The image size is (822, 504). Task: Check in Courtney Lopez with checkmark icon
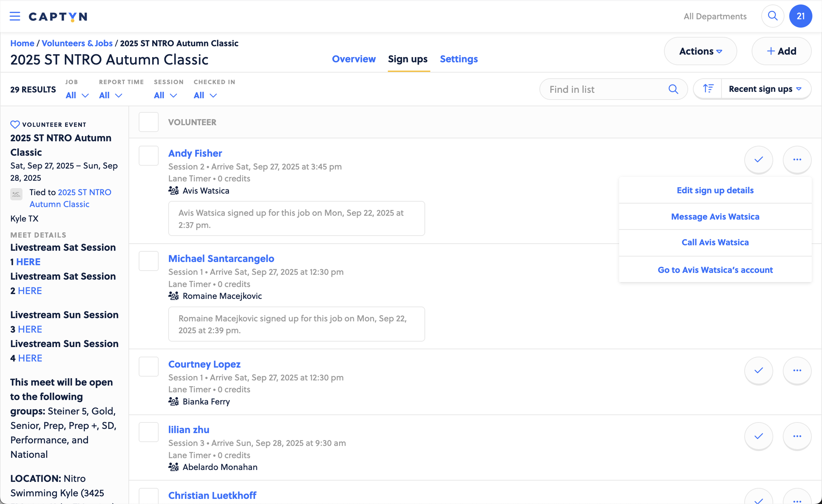coord(758,370)
